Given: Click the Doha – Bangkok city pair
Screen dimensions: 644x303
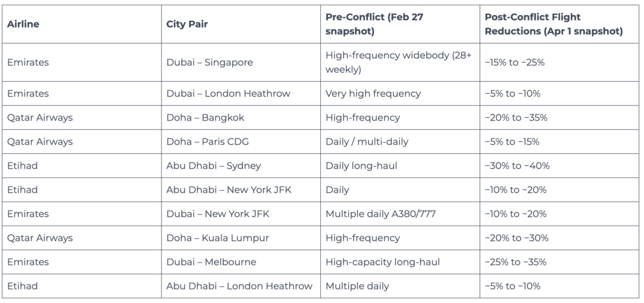Looking at the screenshot, I should tap(205, 118).
